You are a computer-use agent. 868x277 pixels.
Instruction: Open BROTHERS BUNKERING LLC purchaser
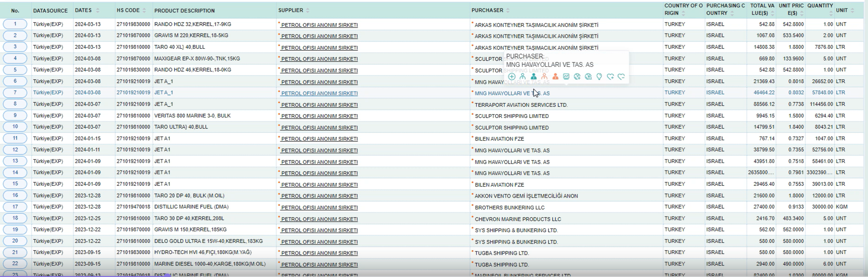(509, 207)
